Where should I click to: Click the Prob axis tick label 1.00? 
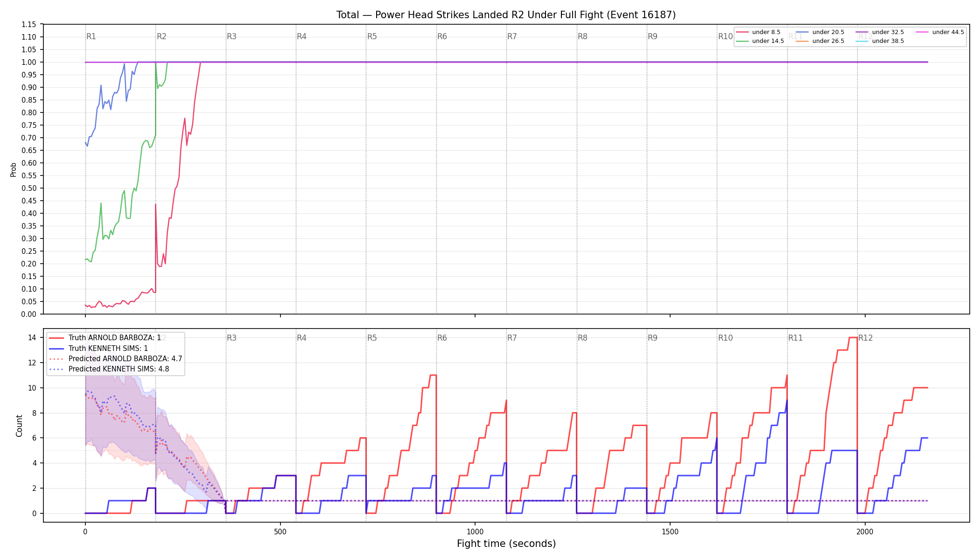[29, 62]
